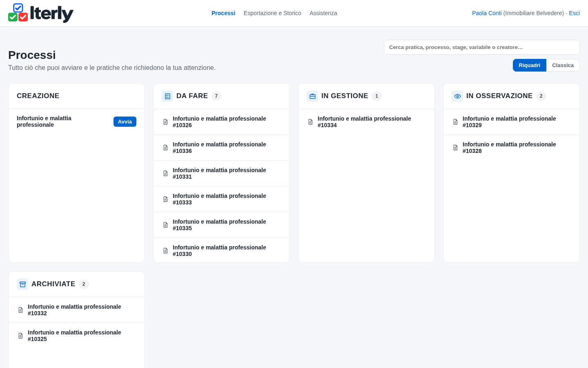This screenshot has height=368, width=588.
Task: Click document icon for pratica #10325
Action: click(x=20, y=336)
